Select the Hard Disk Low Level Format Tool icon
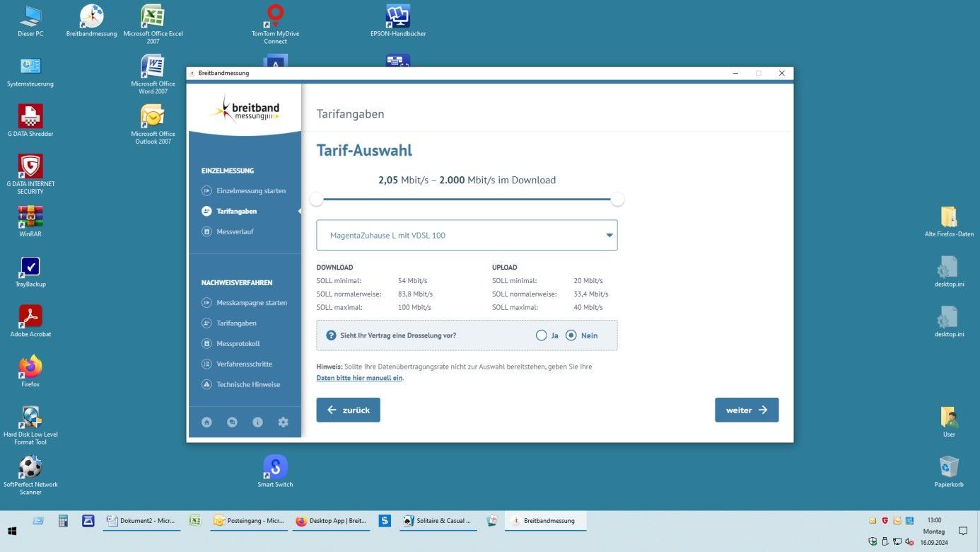 [30, 425]
